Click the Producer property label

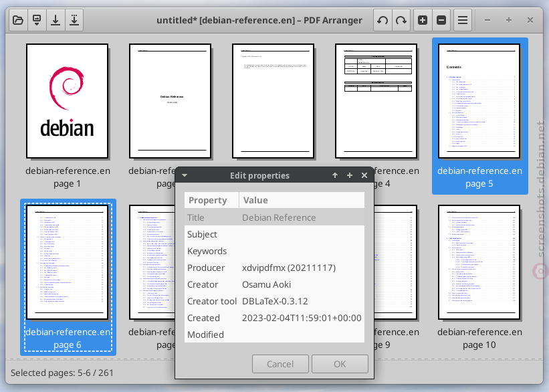pyautogui.click(x=206, y=268)
